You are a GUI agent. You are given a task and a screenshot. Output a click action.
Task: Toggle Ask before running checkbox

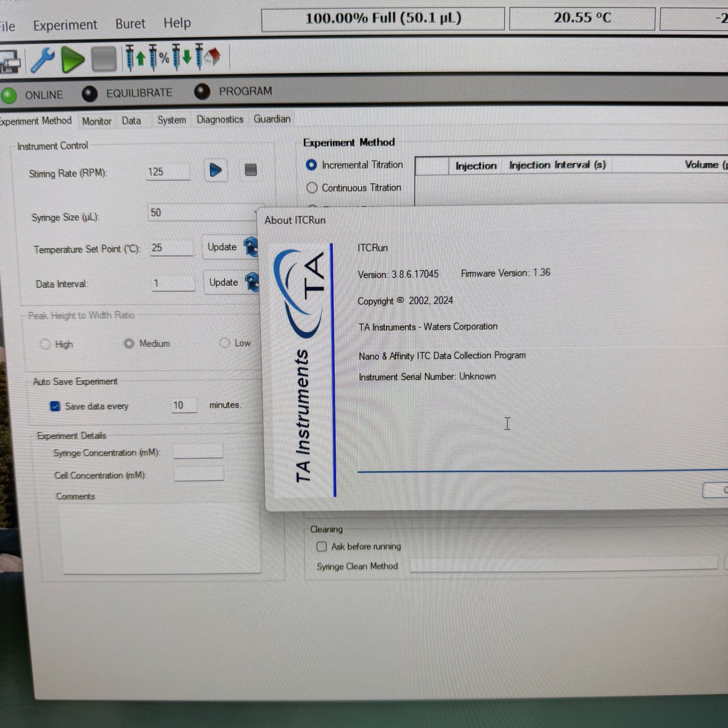(x=321, y=547)
